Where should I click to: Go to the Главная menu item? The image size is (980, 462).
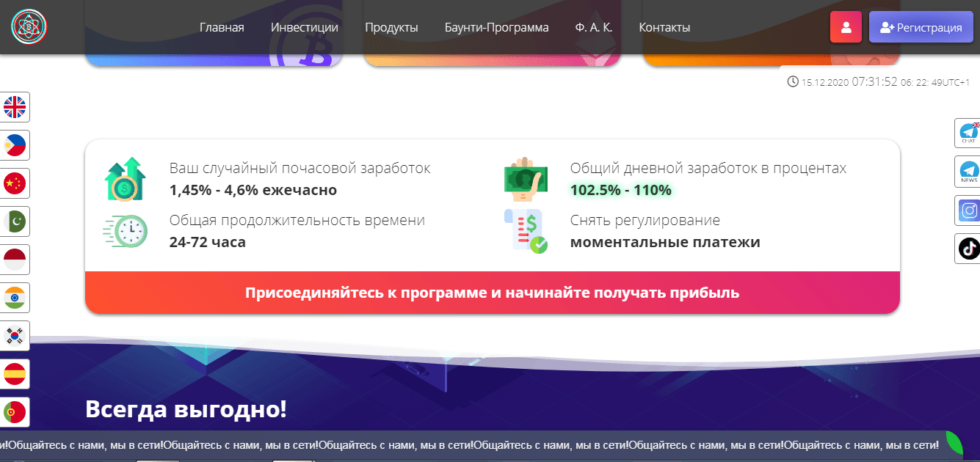(222, 28)
